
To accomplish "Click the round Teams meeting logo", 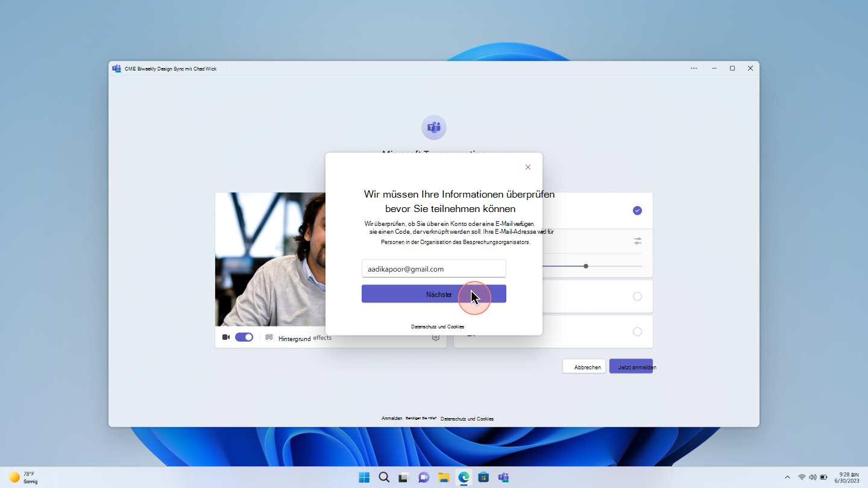I will click(434, 127).
